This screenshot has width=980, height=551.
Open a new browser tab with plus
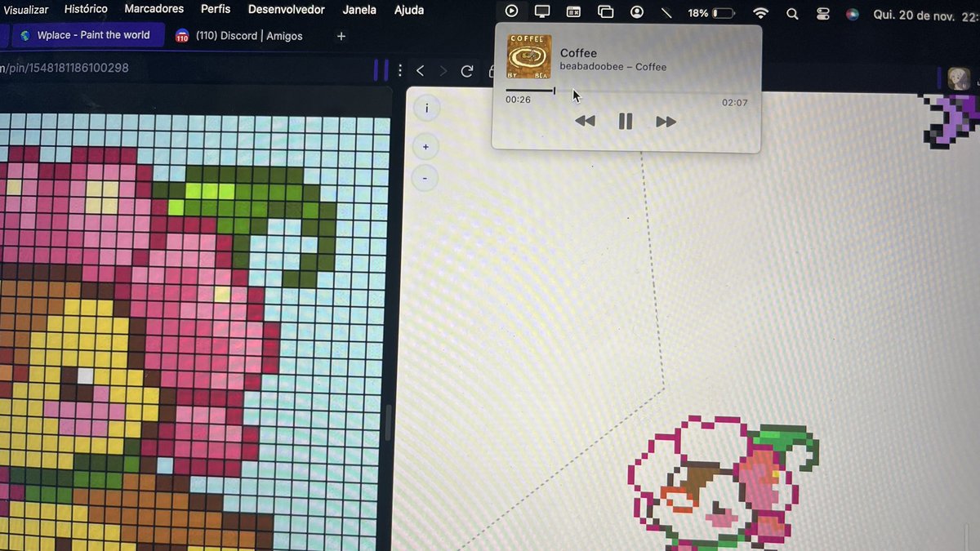pyautogui.click(x=341, y=36)
